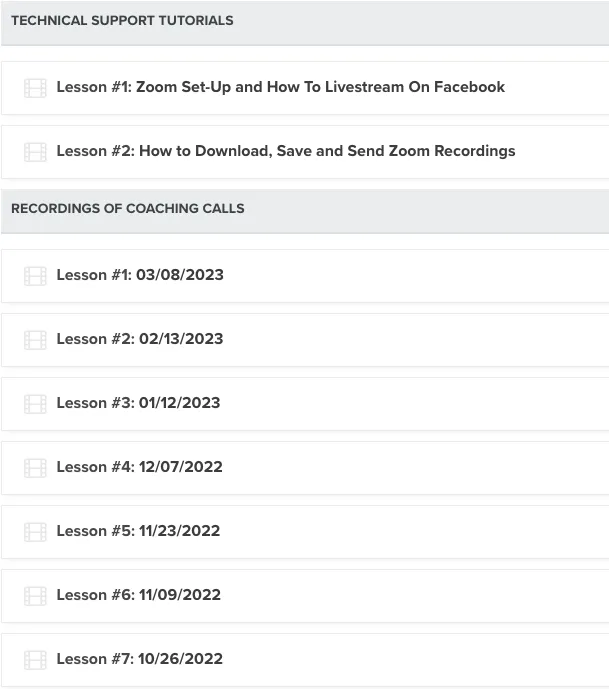Click video icon beside Download Zoom Recordings lesson
Screen dimensions: 609x689
click(35, 152)
